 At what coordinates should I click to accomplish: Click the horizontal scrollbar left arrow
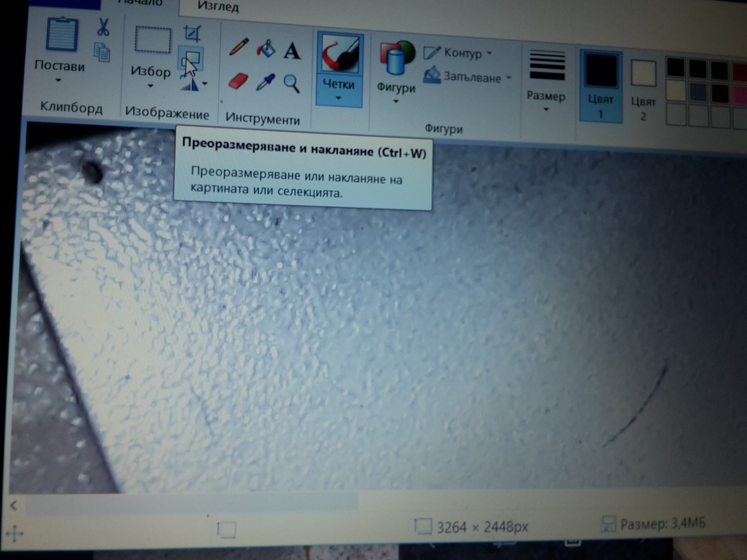14,506
